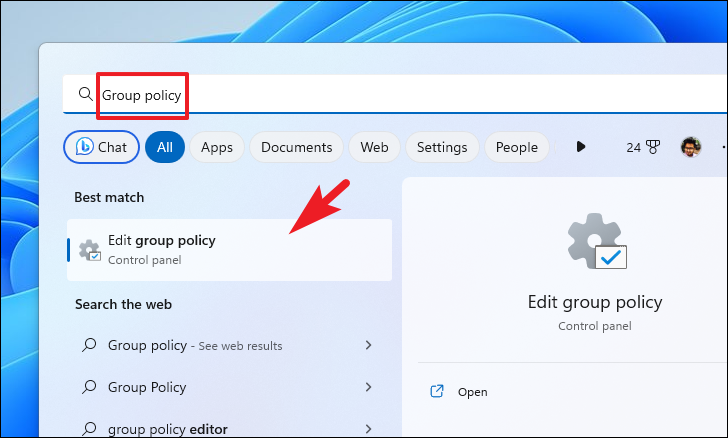The height and width of the screenshot is (438, 728).
Task: Click Control panel subtitle under best match
Action: 144,260
